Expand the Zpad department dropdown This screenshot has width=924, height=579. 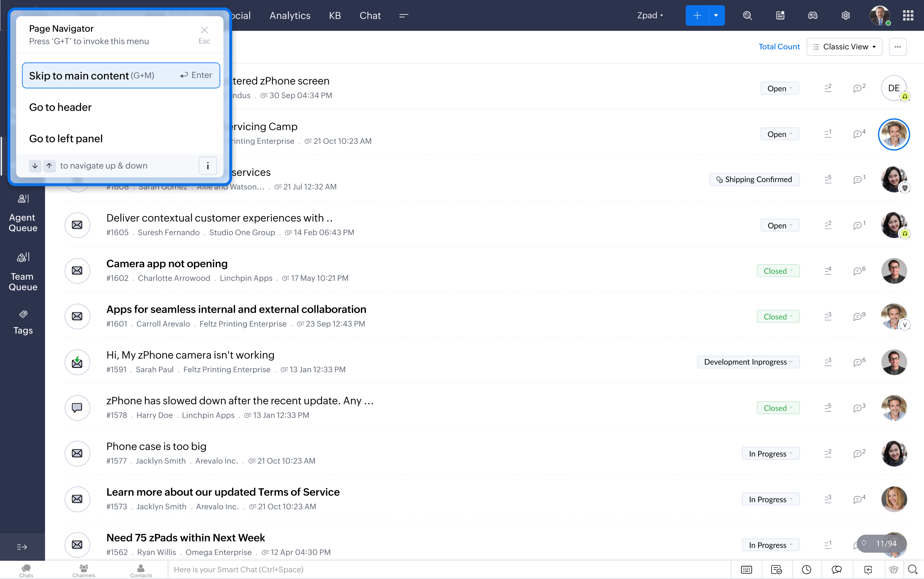650,15
